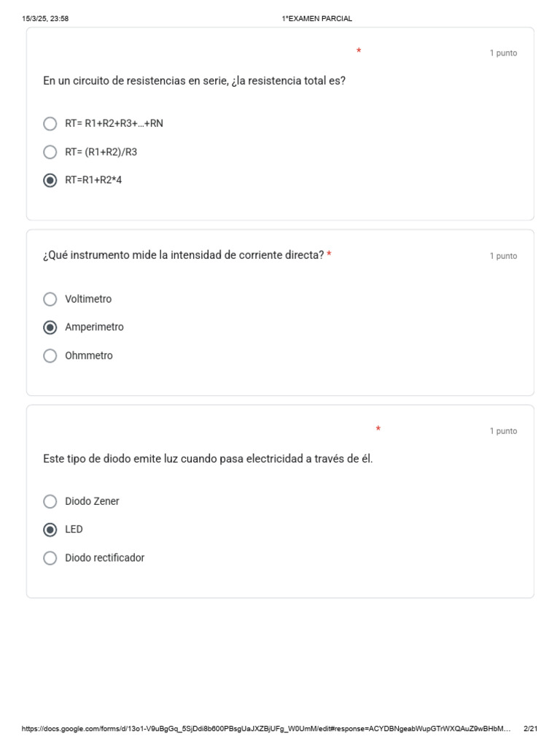Select the Diodo Zener radio button
This screenshot has width=560, height=747.
pos(50,501)
